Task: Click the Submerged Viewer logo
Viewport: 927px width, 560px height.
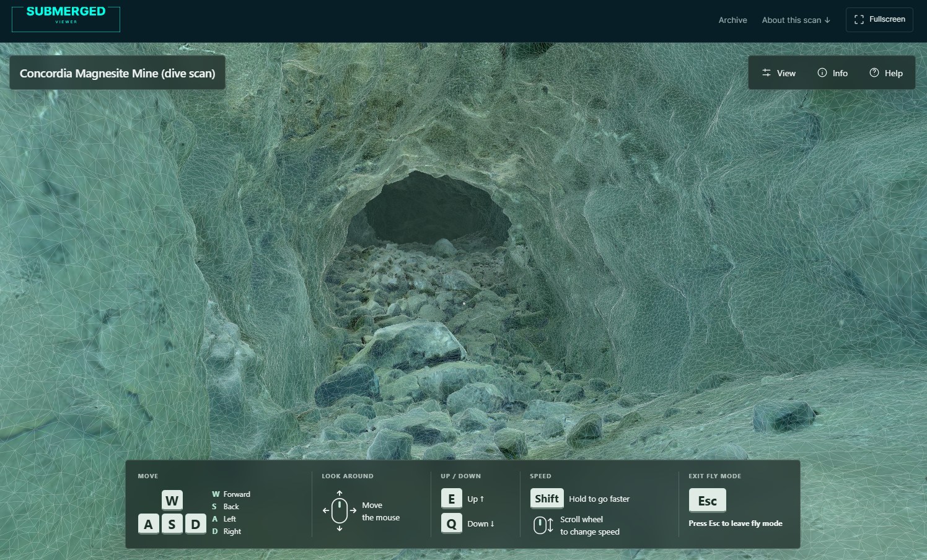Action: (66, 19)
